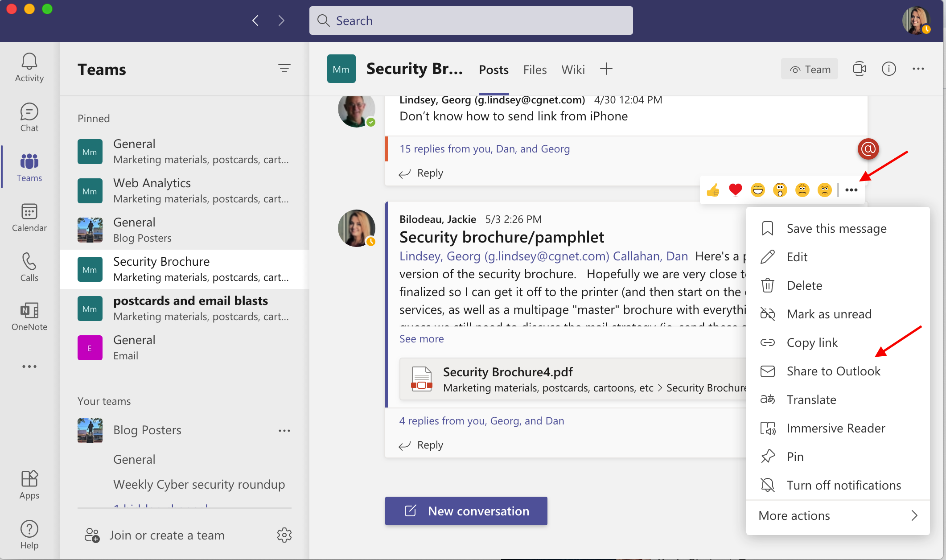Viewport: 946px width, 560px height.
Task: Switch to the Files tab
Action: click(x=535, y=70)
